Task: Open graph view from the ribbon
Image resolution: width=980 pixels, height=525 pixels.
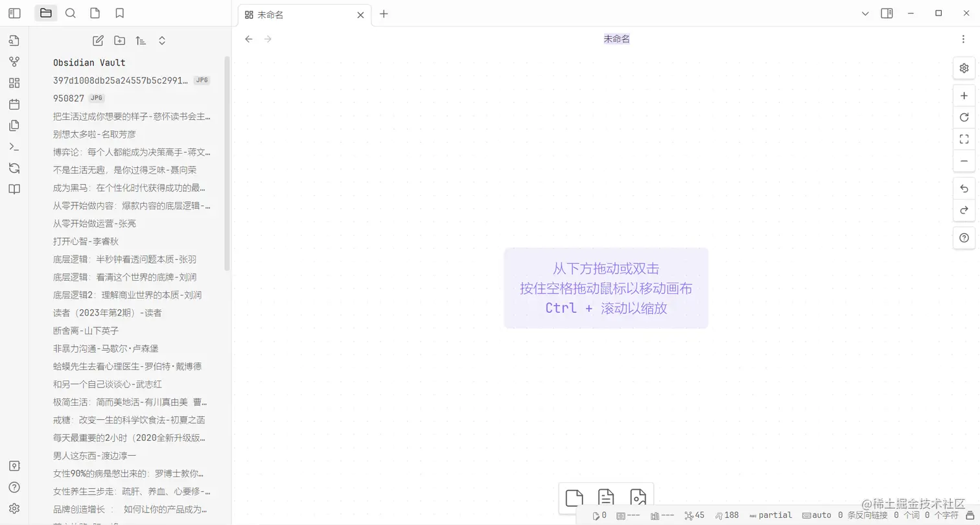Action: pos(14,62)
